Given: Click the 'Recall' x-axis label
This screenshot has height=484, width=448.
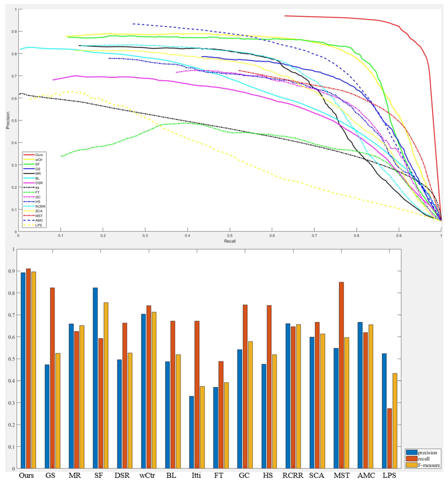Looking at the screenshot, I should (230, 241).
